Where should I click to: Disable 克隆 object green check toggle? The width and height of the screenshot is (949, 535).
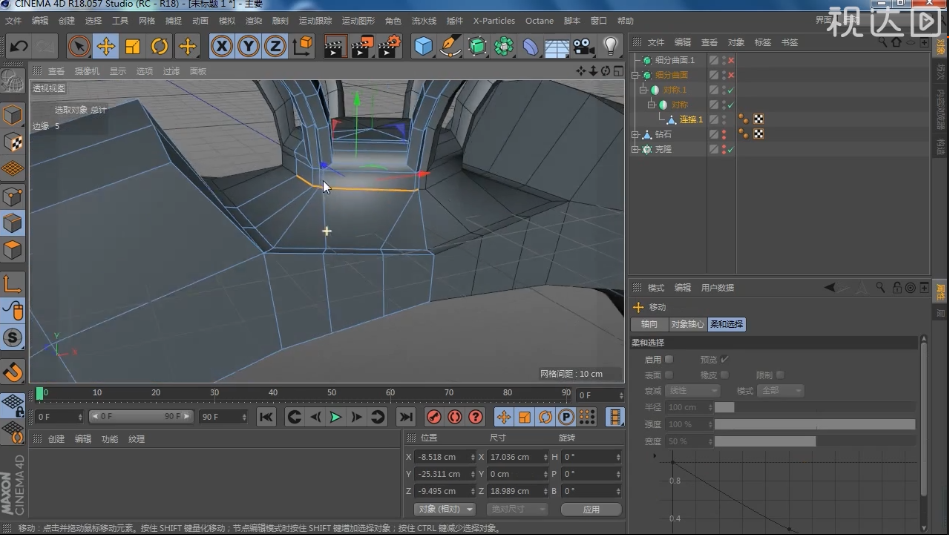(731, 149)
